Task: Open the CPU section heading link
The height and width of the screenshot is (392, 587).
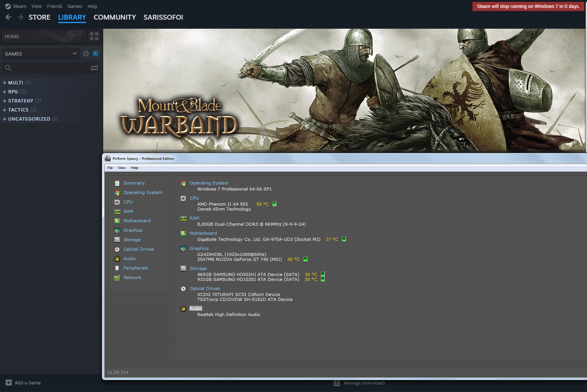Action: pos(194,198)
